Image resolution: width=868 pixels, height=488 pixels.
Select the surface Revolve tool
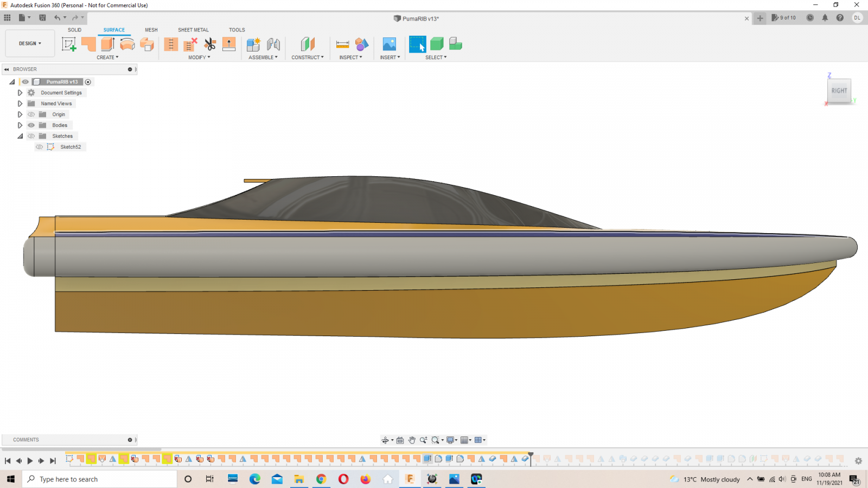(127, 44)
